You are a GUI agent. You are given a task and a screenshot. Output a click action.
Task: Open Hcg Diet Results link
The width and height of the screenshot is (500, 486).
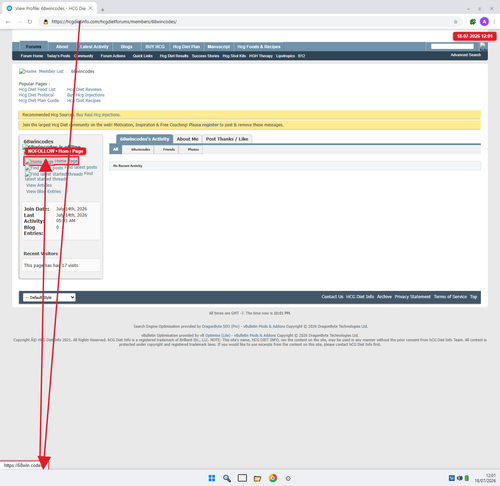point(174,56)
